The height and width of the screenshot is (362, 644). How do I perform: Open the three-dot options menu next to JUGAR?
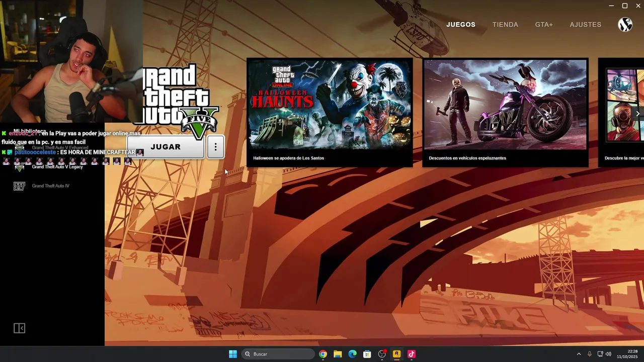click(x=215, y=147)
